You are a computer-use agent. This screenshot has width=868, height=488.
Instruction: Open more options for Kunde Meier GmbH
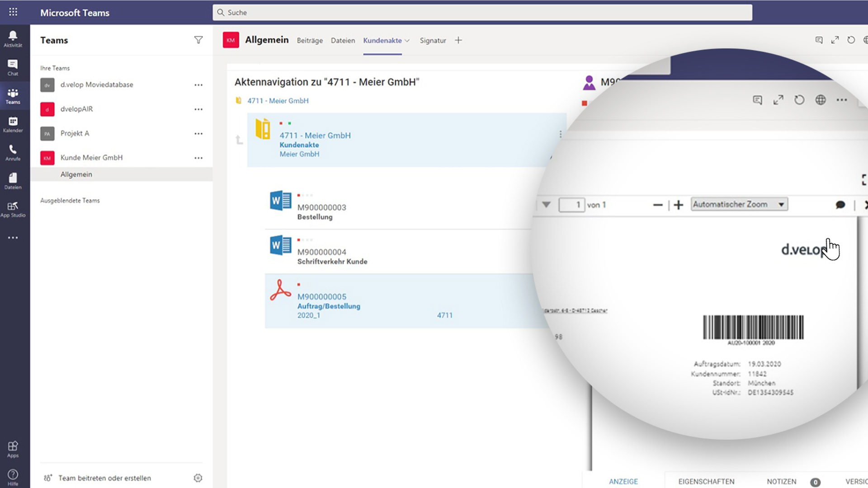pos(198,158)
